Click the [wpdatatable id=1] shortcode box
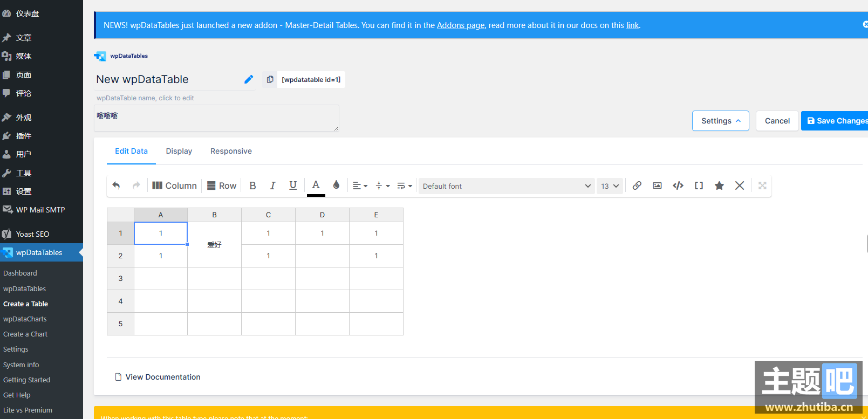 pyautogui.click(x=311, y=79)
